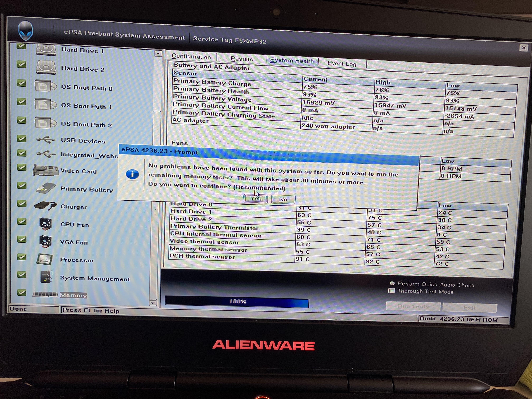
Task: Click the 100% progress bar
Action: 237,302
